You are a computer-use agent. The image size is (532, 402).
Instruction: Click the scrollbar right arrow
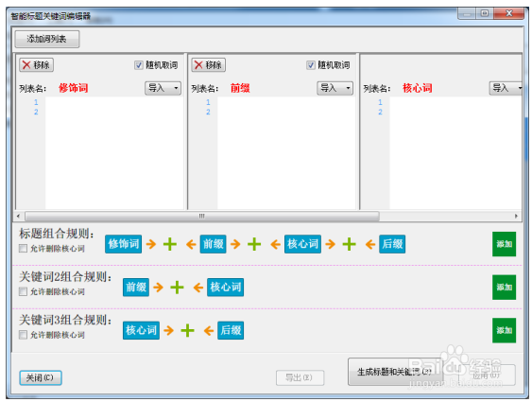coord(516,216)
